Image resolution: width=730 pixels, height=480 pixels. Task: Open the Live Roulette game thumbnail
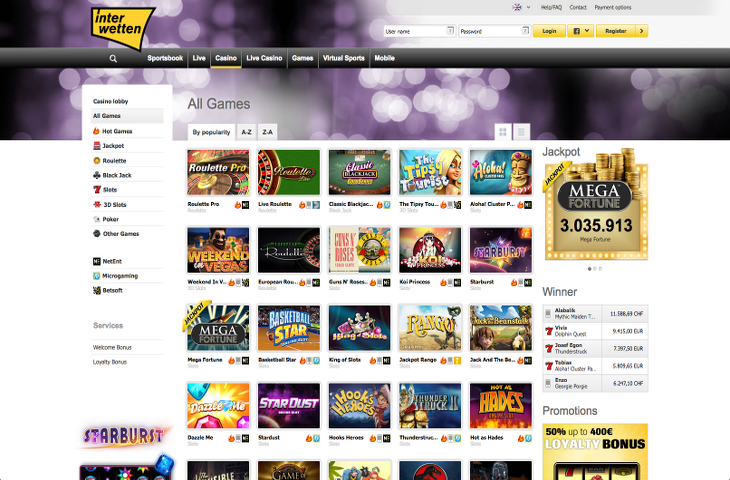(289, 172)
